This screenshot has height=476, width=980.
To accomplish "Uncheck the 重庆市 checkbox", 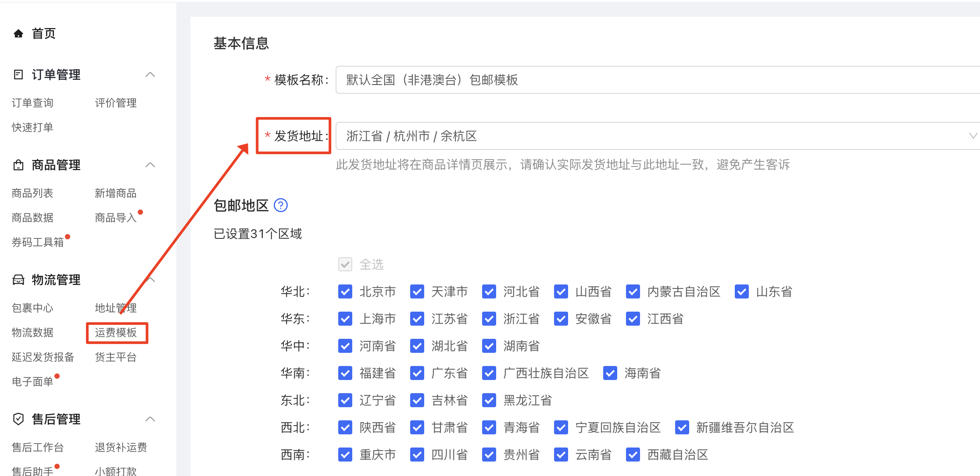I will pos(345,455).
